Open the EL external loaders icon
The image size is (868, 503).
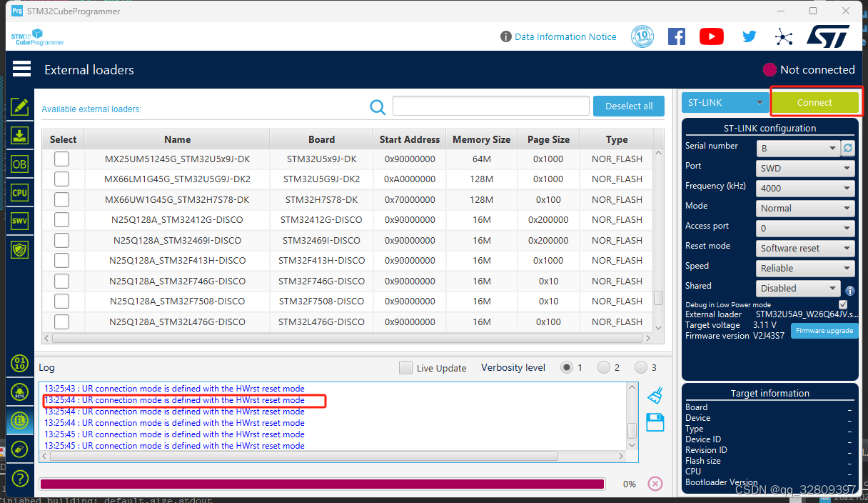pyautogui.click(x=20, y=420)
